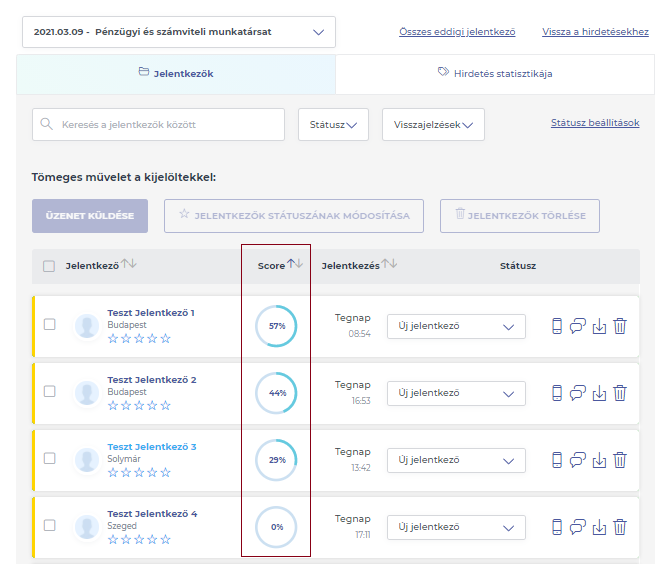The height and width of the screenshot is (564, 664).
Task: Open Státusz beállítások link
Action: tap(594, 123)
